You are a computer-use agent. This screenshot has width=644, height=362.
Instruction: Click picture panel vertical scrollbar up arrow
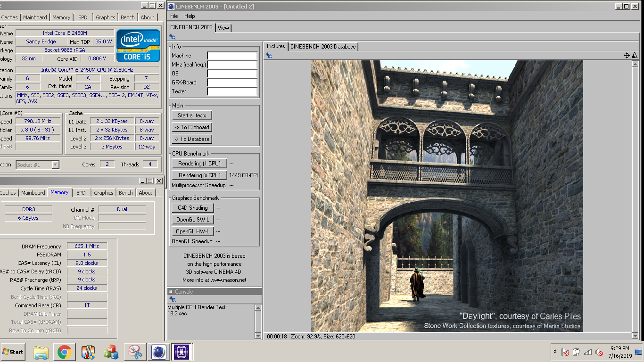click(635, 64)
